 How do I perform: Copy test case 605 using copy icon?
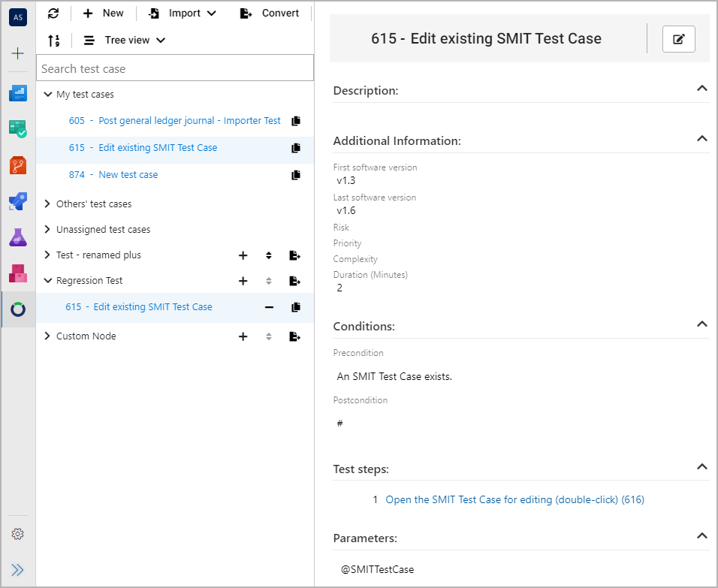pyautogui.click(x=295, y=121)
